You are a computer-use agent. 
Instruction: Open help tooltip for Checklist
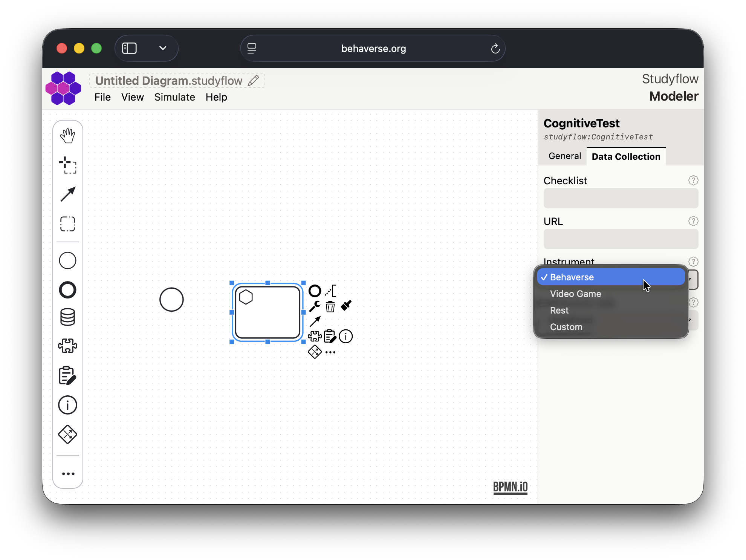693,181
